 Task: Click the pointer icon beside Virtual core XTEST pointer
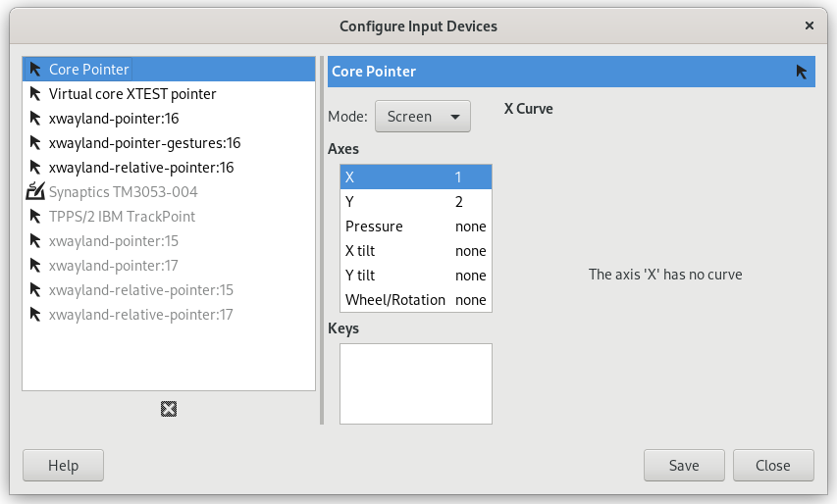(x=35, y=94)
